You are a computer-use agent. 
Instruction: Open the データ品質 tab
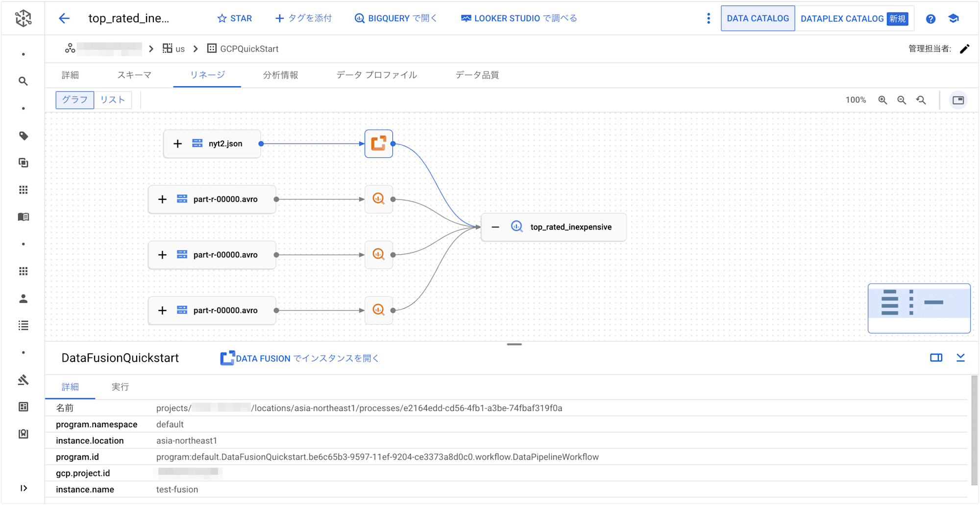point(477,75)
